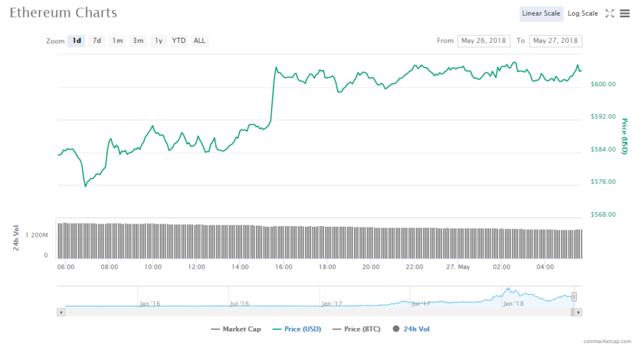
Task: Choose the 3m zoom option
Action: point(138,41)
